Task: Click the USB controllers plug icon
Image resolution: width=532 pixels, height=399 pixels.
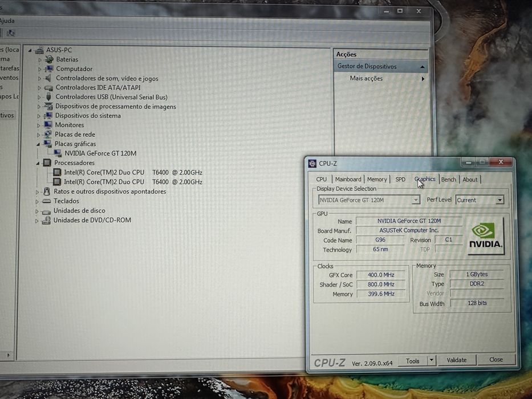Action: coord(48,97)
